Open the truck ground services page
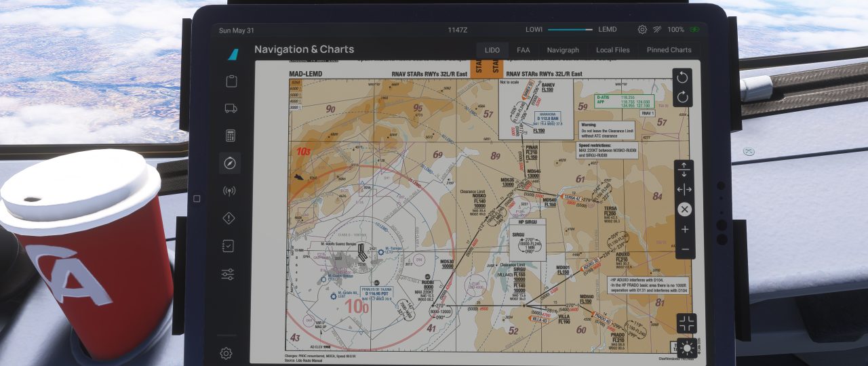The width and height of the screenshot is (868, 366). pyautogui.click(x=231, y=108)
